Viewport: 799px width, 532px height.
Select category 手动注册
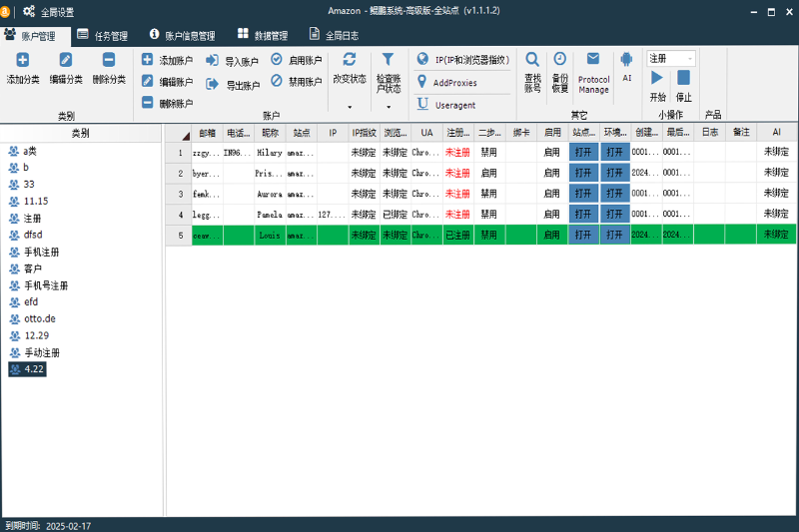(42, 352)
